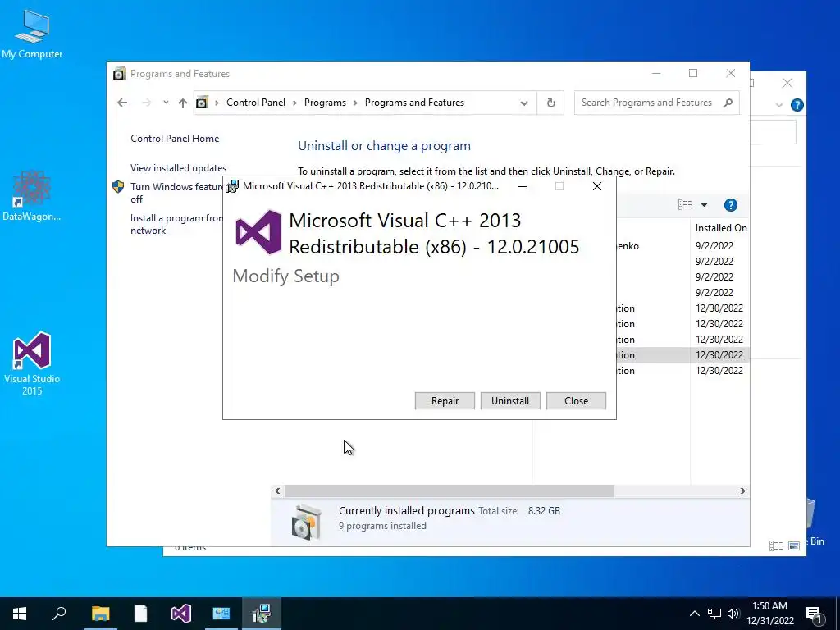Viewport: 840px width, 630px height.
Task: Refresh the Programs and Features list
Action: pos(550,103)
